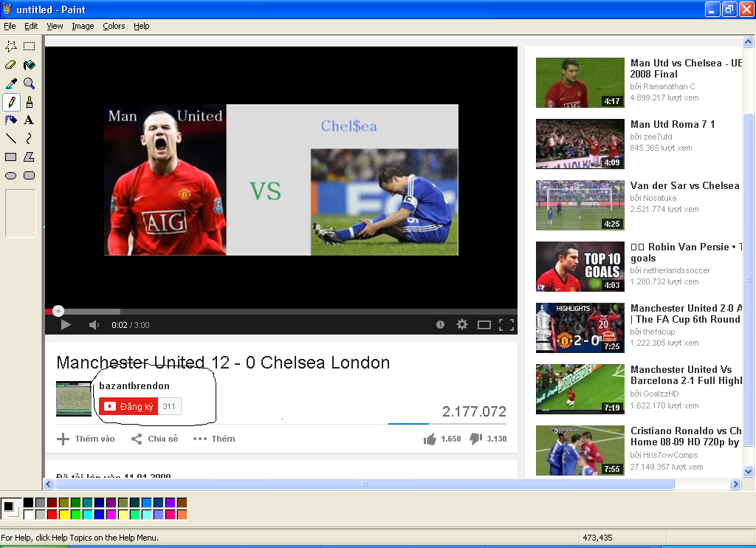The width and height of the screenshot is (756, 548).
Task: Select the Pencil tool
Action: pos(10,102)
